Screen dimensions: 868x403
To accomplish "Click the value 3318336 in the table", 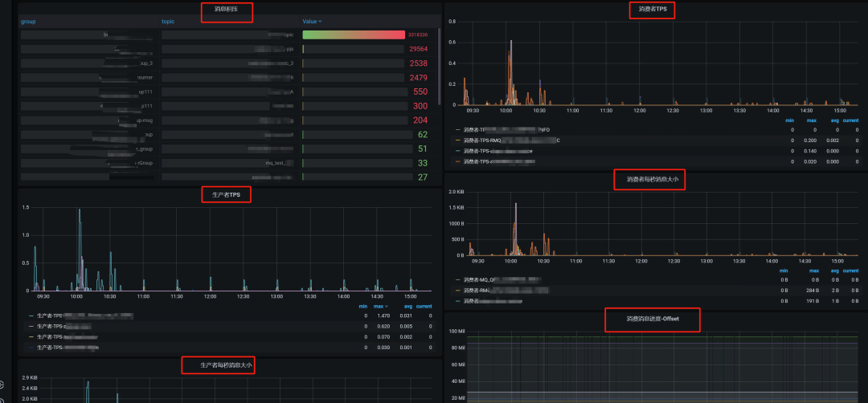I will point(418,35).
